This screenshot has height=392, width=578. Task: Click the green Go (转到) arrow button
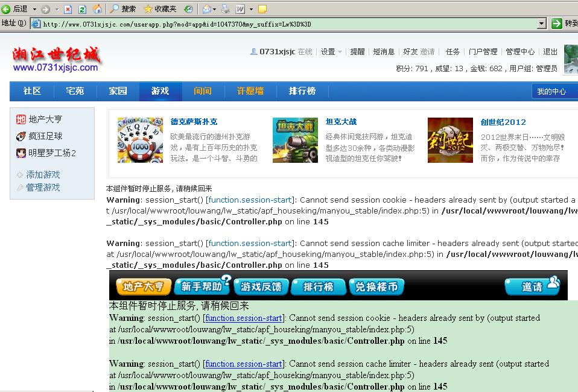556,24
